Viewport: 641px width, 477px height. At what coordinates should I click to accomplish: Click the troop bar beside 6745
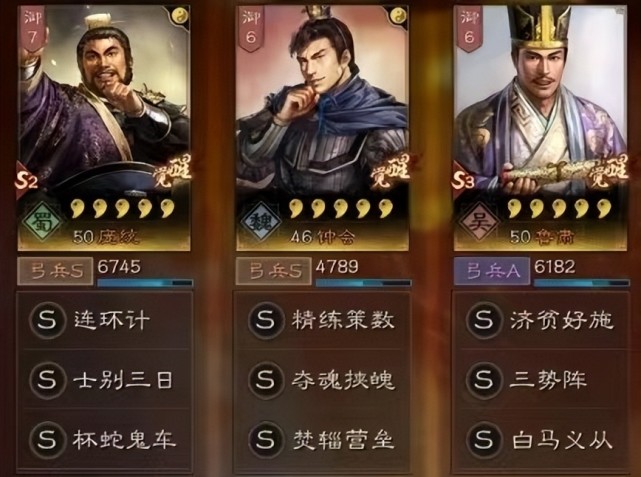coord(145,283)
